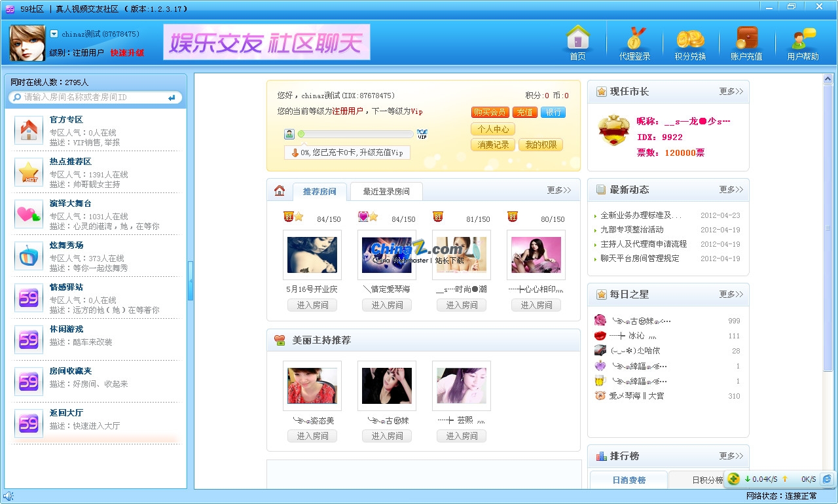The height and width of the screenshot is (504, 838).
Task: Open 热点推荐区 star icon
Action: (x=29, y=172)
